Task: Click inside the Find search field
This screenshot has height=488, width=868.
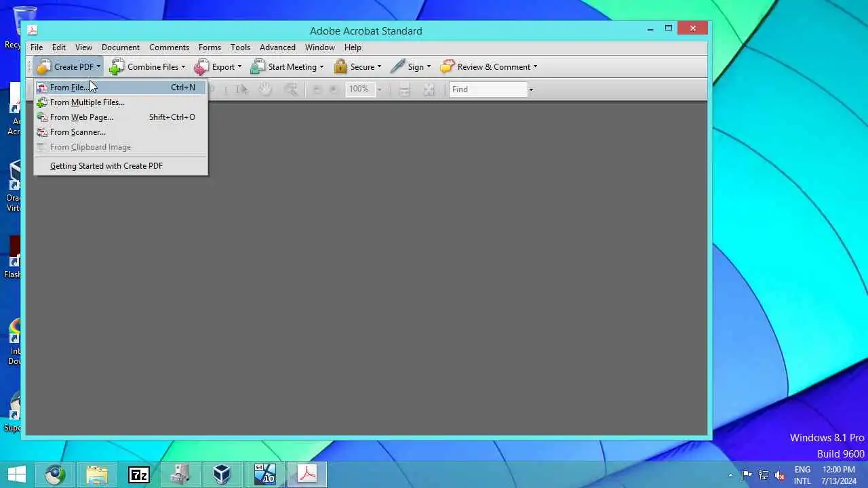Action: (488, 89)
